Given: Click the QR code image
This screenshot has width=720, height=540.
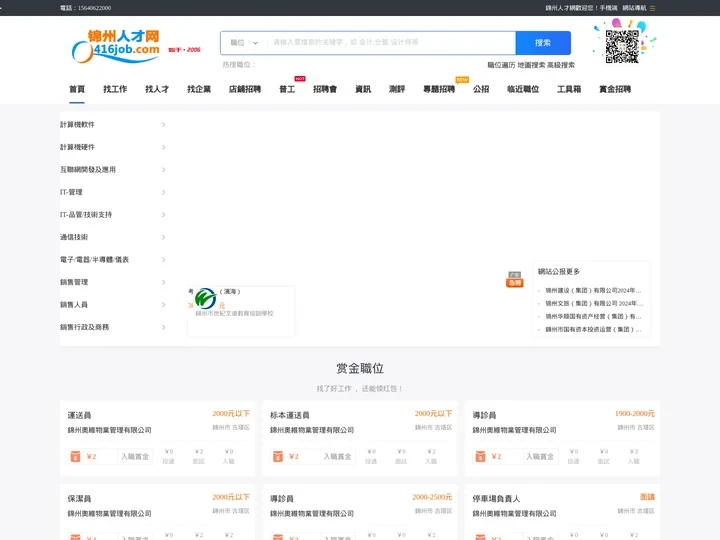Looking at the screenshot, I should [622, 46].
